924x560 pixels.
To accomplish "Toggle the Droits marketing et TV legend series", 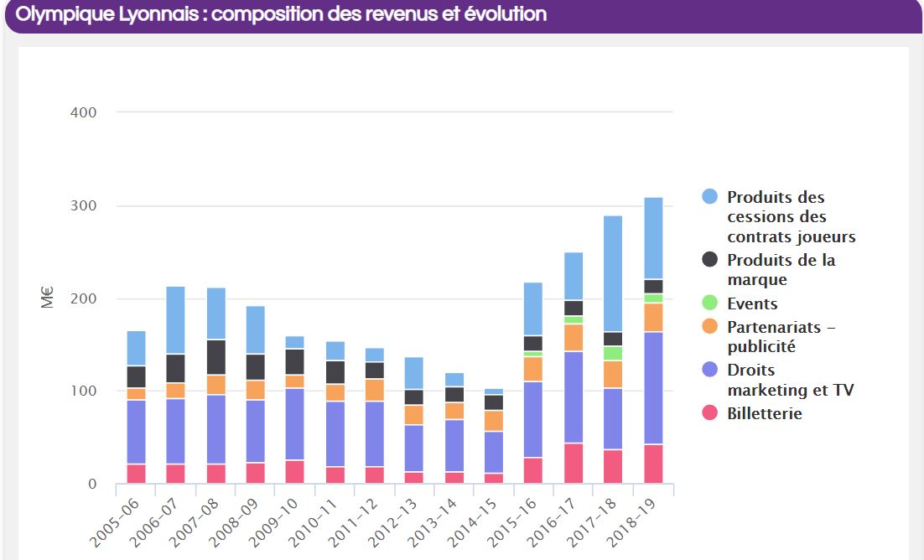I will tap(778, 380).
